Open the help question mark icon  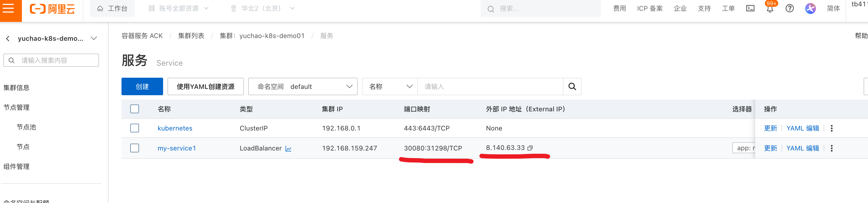(x=789, y=8)
